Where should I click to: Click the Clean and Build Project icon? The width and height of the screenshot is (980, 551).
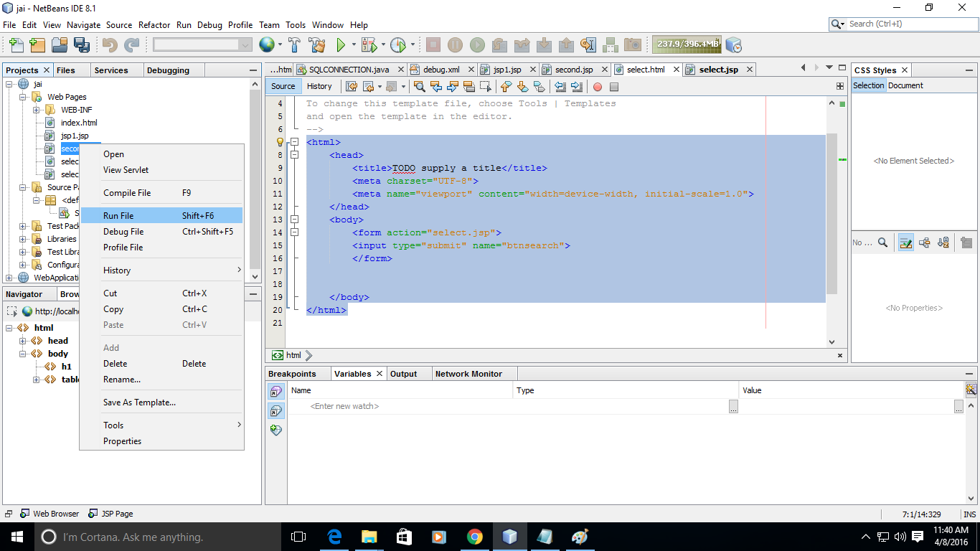316,45
